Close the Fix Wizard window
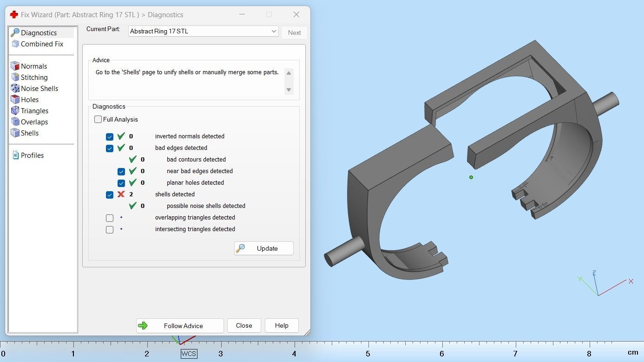Image resolution: width=644 pixels, height=362 pixels. pos(296,14)
